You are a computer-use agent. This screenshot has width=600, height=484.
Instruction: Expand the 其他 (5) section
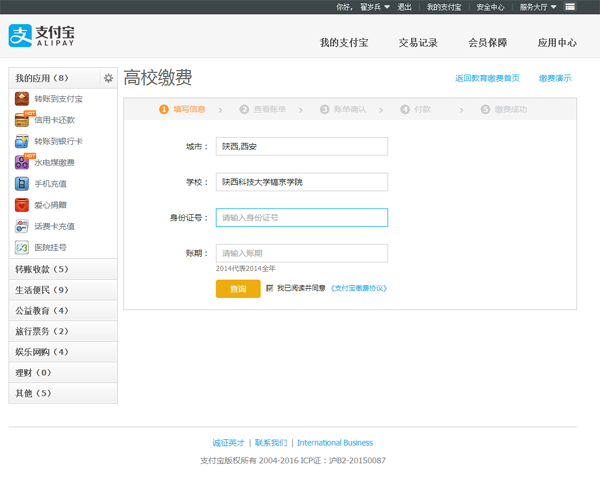63,393
